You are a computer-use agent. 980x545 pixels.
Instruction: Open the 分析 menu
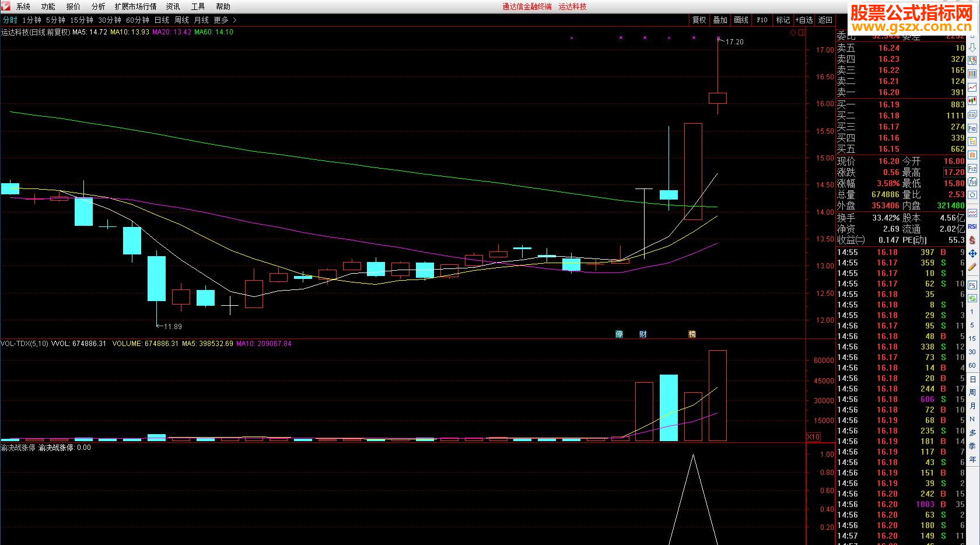point(99,6)
